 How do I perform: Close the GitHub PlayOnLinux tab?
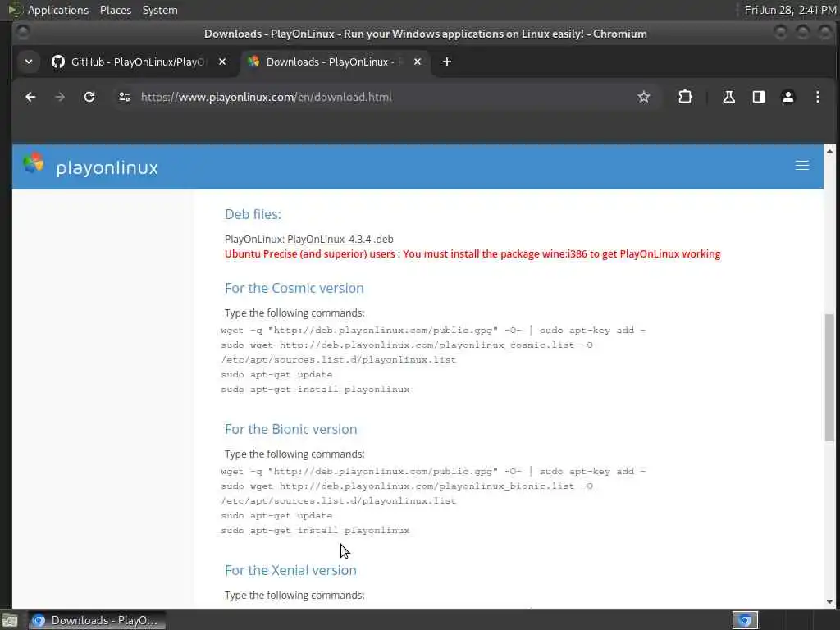click(222, 62)
